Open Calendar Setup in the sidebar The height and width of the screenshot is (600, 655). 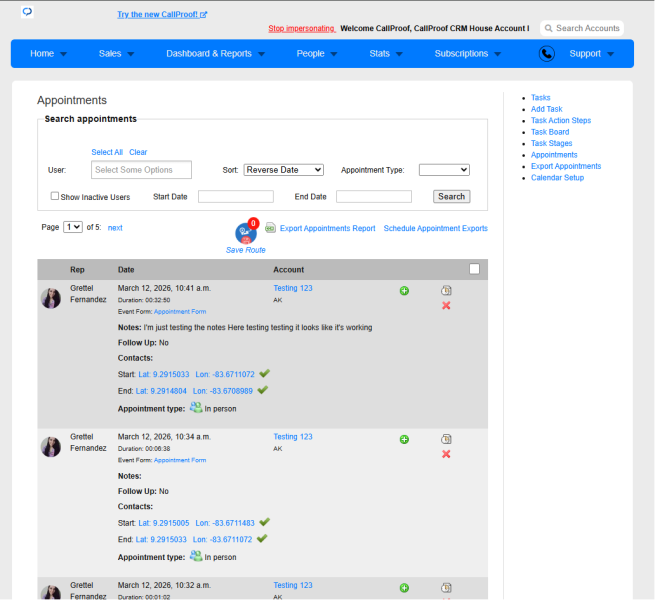click(557, 178)
